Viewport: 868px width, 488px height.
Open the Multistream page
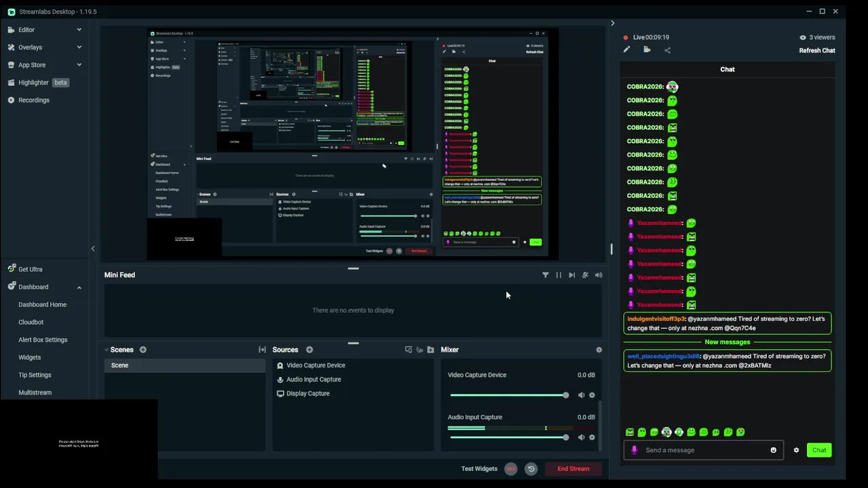[x=35, y=393]
